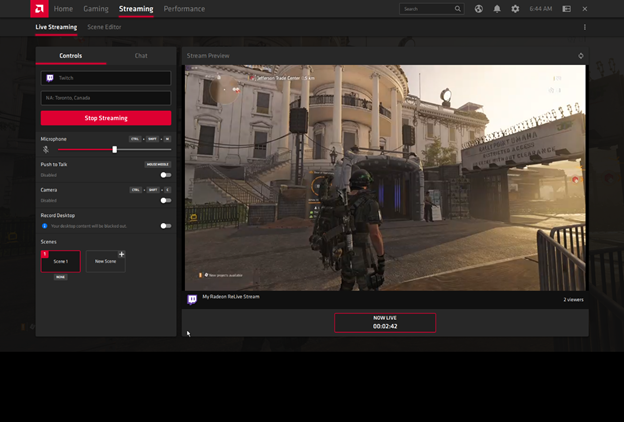
Task: Click the plus icon on New Scene
Action: pyautogui.click(x=122, y=254)
